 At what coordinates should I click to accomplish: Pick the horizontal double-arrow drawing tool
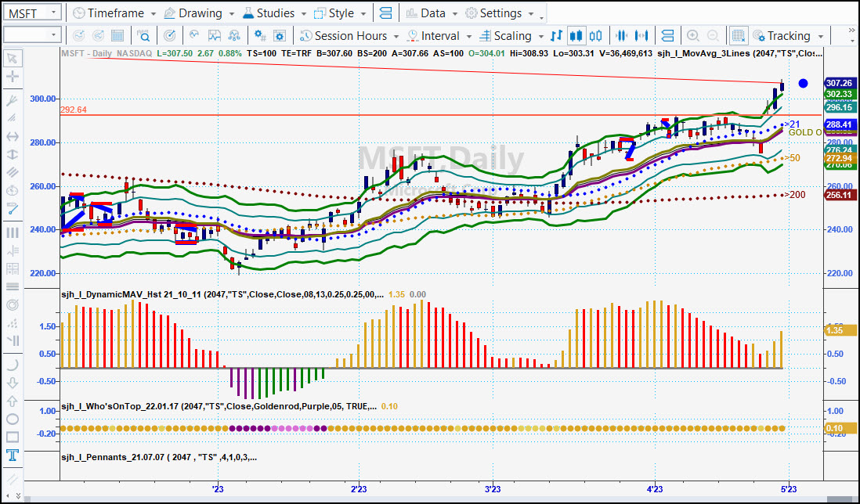tap(12, 136)
